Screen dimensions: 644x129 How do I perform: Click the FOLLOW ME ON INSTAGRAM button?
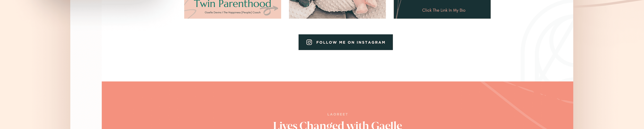coord(345,42)
